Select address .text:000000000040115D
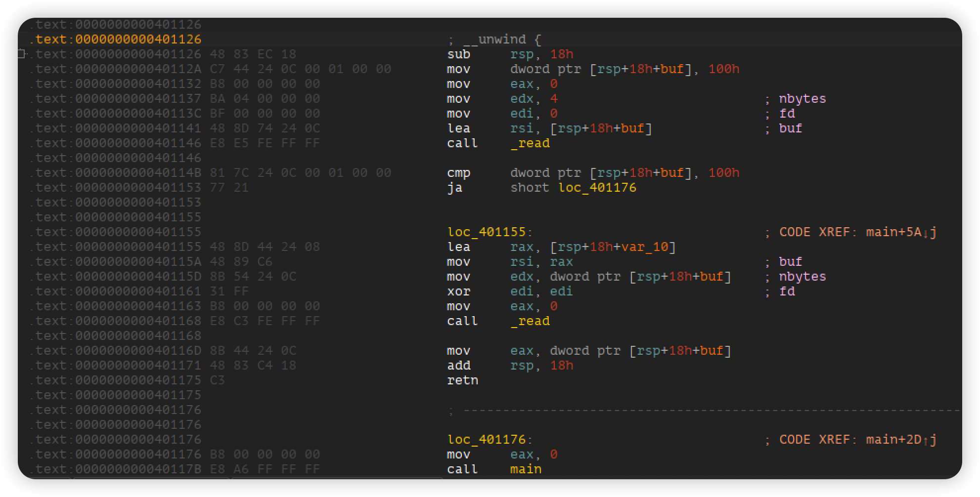This screenshot has width=980, height=497. tap(115, 276)
